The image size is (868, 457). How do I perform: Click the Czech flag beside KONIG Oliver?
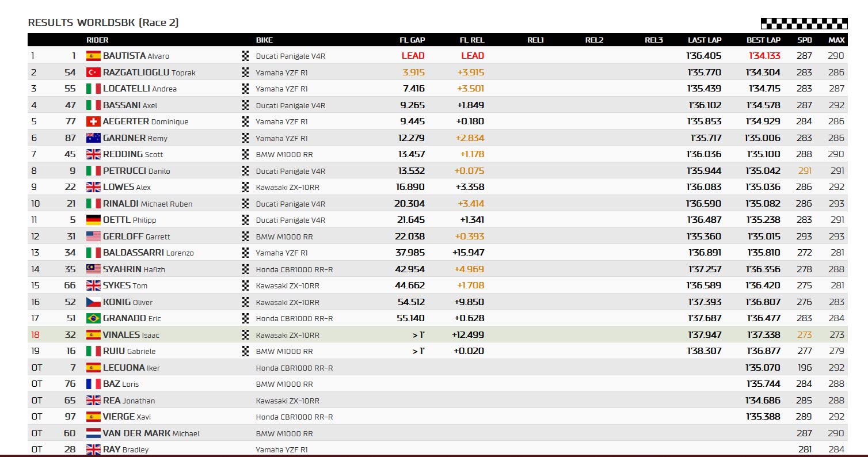pyautogui.click(x=93, y=302)
